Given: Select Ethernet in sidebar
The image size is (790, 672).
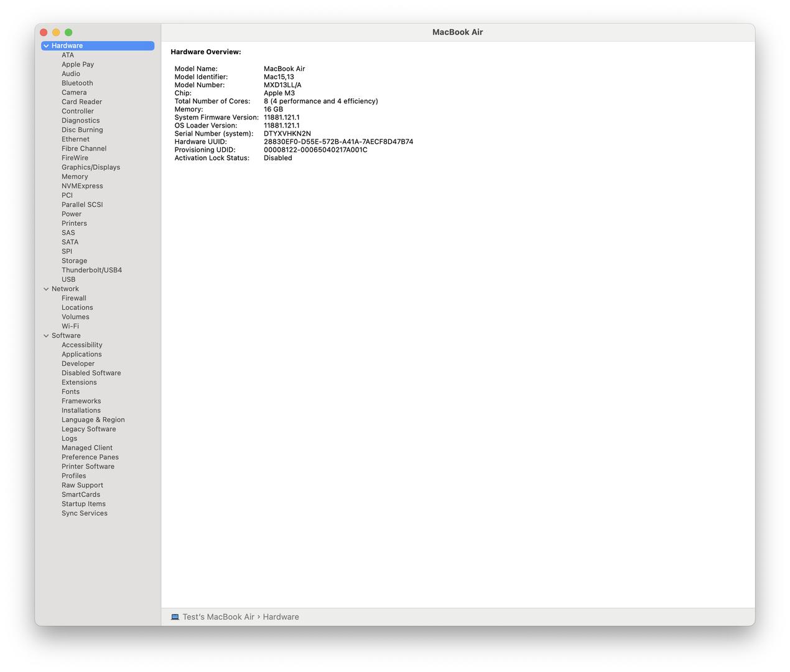Looking at the screenshot, I should pos(75,139).
